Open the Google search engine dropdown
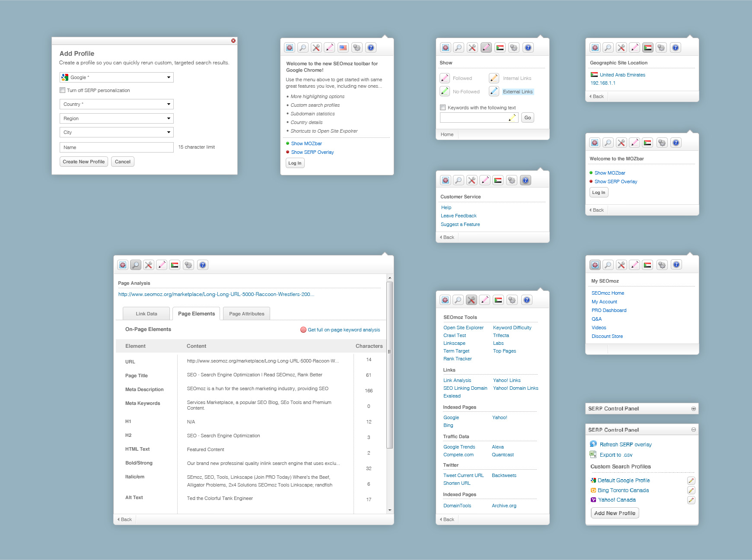The width and height of the screenshot is (752, 560). [x=117, y=77]
